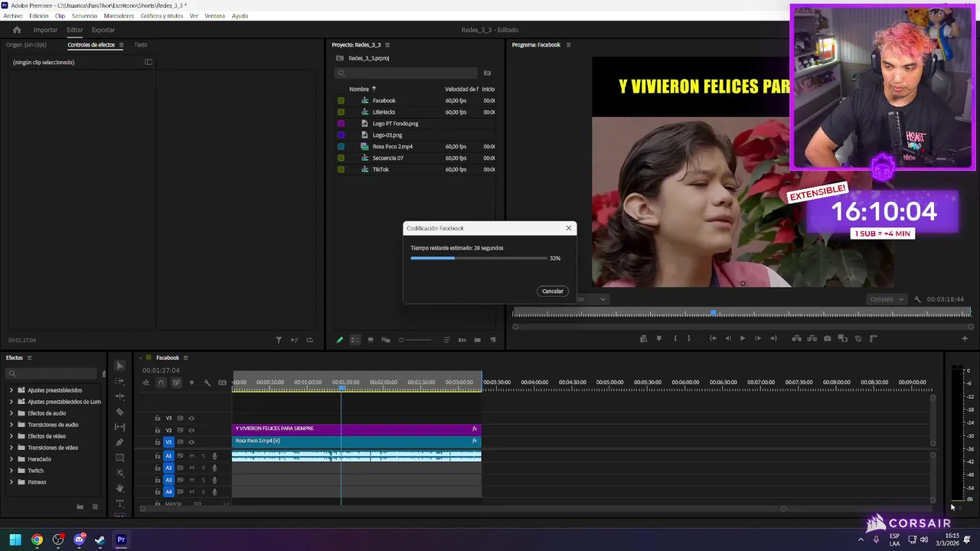980x551 pixels.
Task: Expand Ajustes preestablecidos folder
Action: coord(11,390)
